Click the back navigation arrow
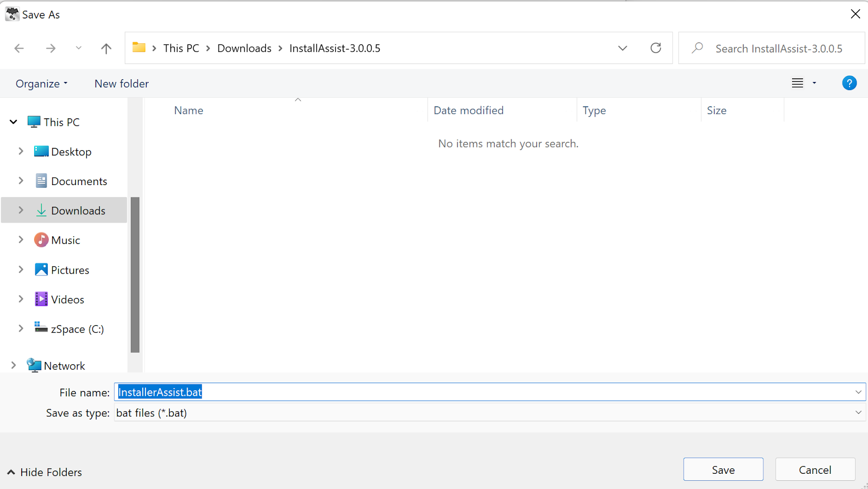Viewport: 868px width, 489px height. pyautogui.click(x=19, y=48)
